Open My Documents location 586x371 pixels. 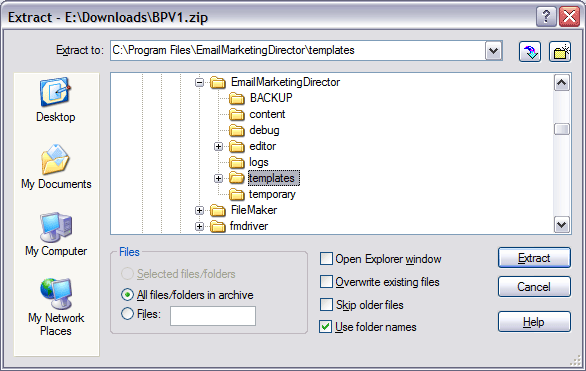point(56,167)
